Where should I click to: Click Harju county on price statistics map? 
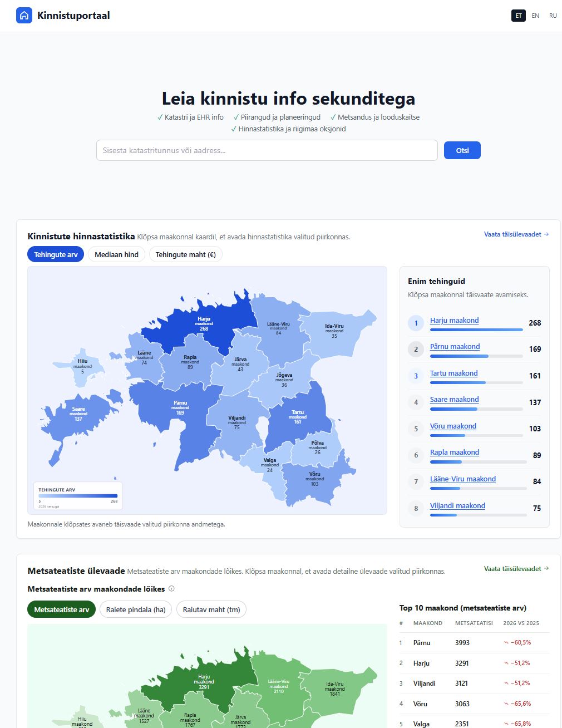tap(204, 324)
